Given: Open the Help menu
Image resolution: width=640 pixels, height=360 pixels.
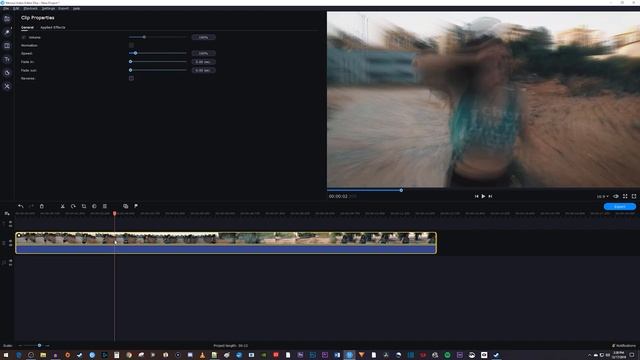Looking at the screenshot, I should click(76, 9).
